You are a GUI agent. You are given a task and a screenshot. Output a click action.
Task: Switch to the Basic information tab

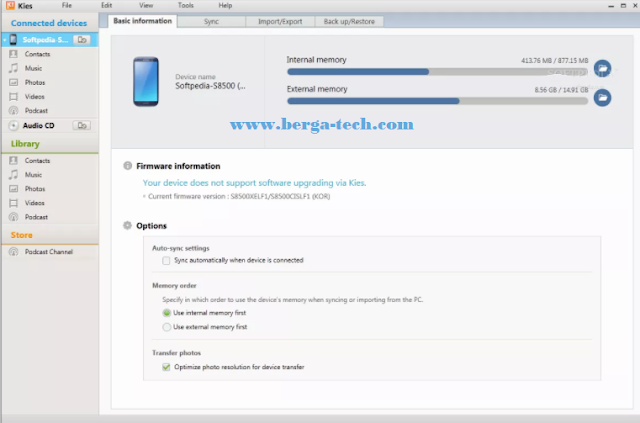pyautogui.click(x=143, y=21)
